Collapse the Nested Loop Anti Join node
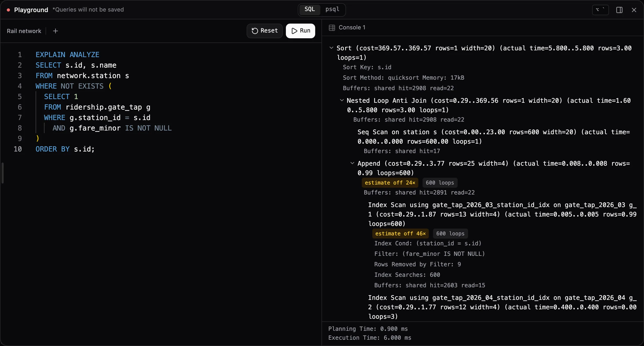644x346 pixels. coord(342,100)
